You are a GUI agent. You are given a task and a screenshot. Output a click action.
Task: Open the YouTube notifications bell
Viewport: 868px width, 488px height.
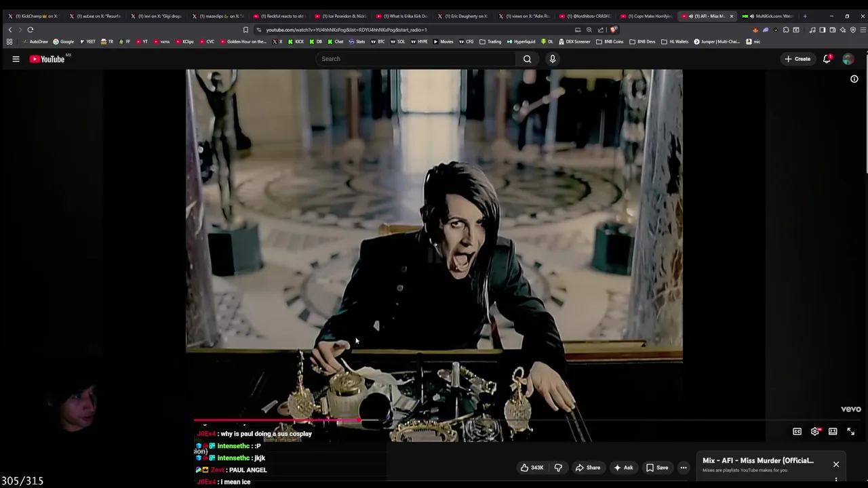coord(827,59)
